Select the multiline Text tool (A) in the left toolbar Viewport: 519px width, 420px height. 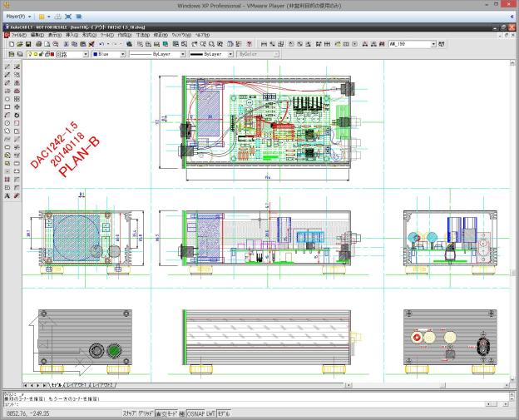[x=7, y=195]
